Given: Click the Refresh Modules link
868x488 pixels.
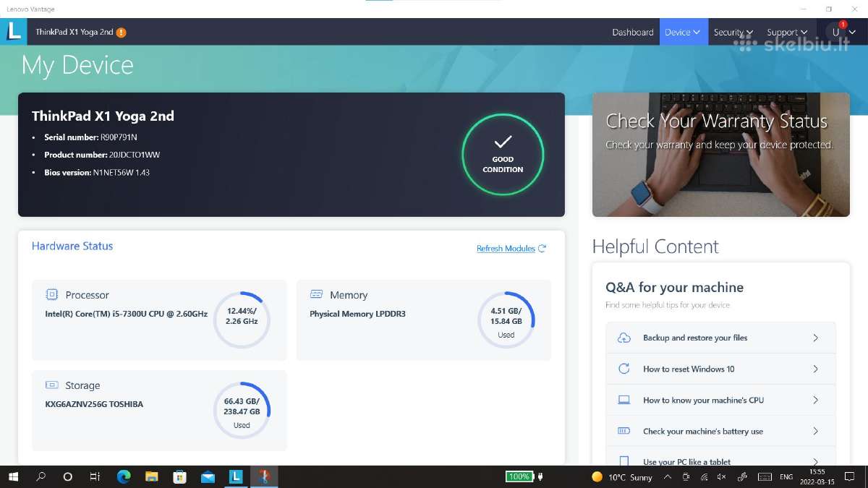Looking at the screenshot, I should pyautogui.click(x=506, y=248).
